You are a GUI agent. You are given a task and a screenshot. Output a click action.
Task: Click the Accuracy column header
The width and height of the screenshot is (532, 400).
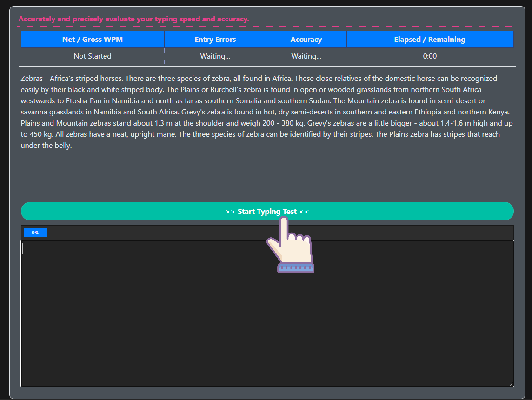pos(306,40)
